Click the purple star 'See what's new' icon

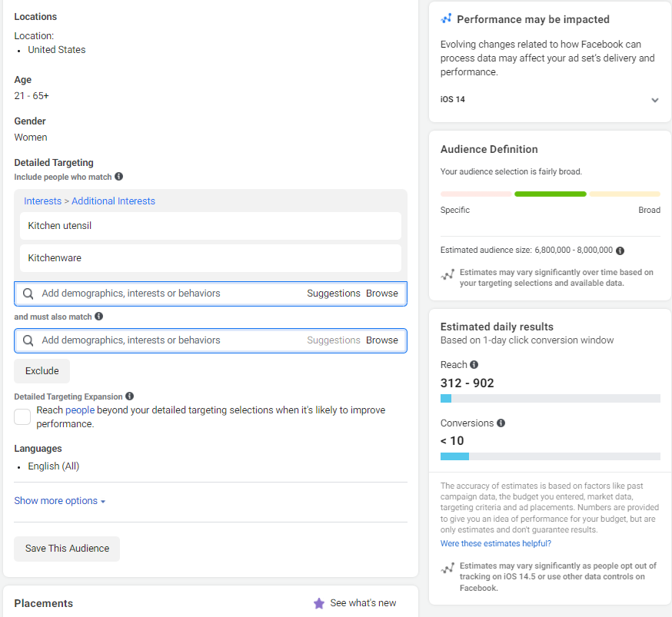319,603
